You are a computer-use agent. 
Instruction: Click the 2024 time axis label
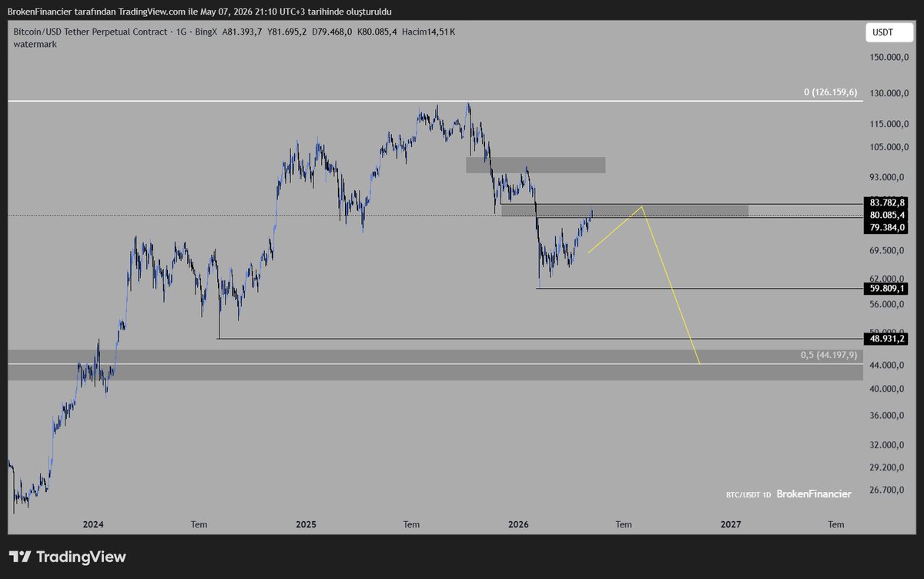pyautogui.click(x=93, y=524)
